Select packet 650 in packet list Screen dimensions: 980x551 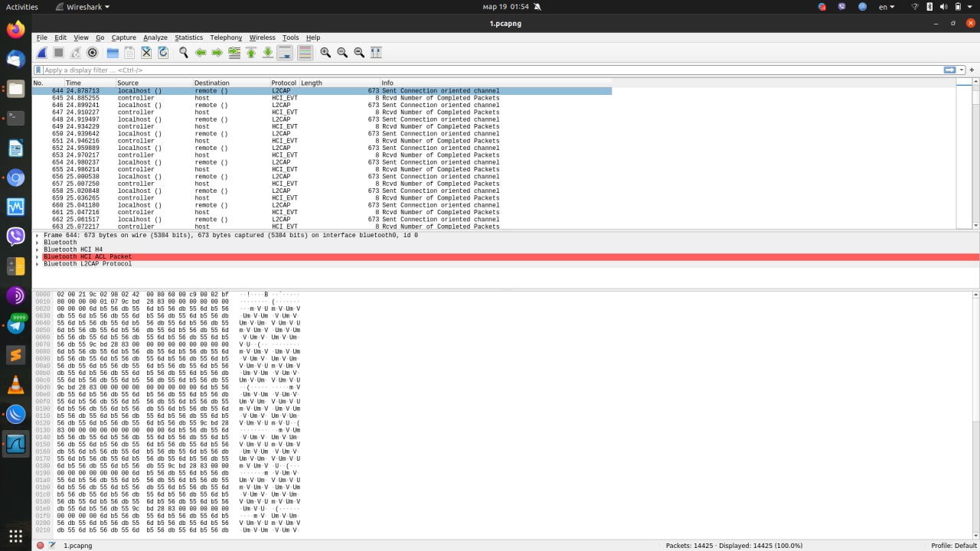(322, 134)
